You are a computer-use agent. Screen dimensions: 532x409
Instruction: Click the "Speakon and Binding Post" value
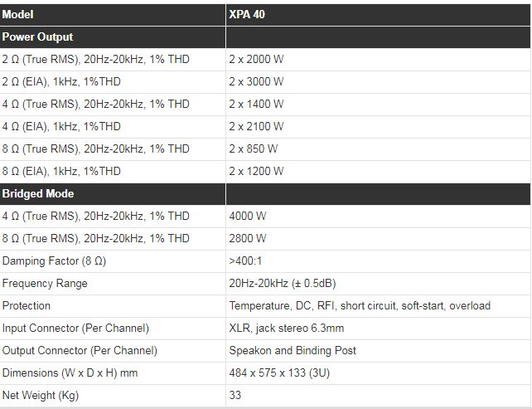click(293, 351)
